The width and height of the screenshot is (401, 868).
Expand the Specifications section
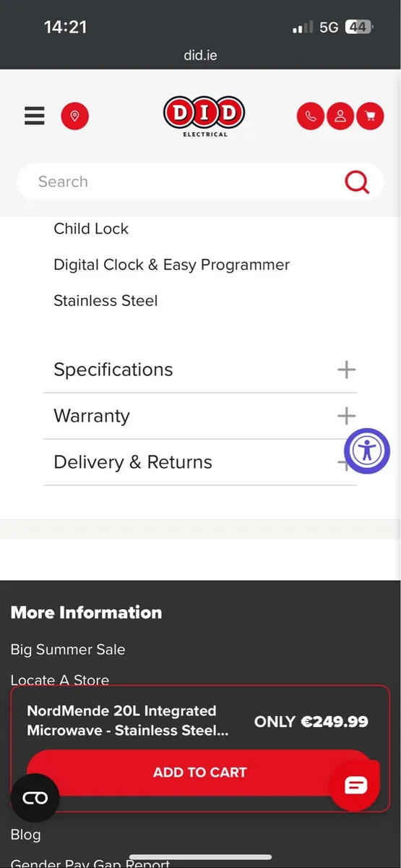(x=200, y=370)
